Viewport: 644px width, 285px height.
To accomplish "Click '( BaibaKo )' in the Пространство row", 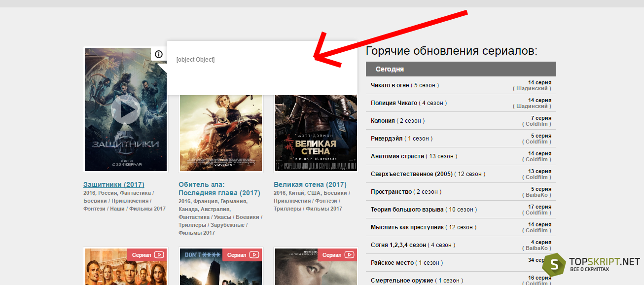I will [536, 195].
